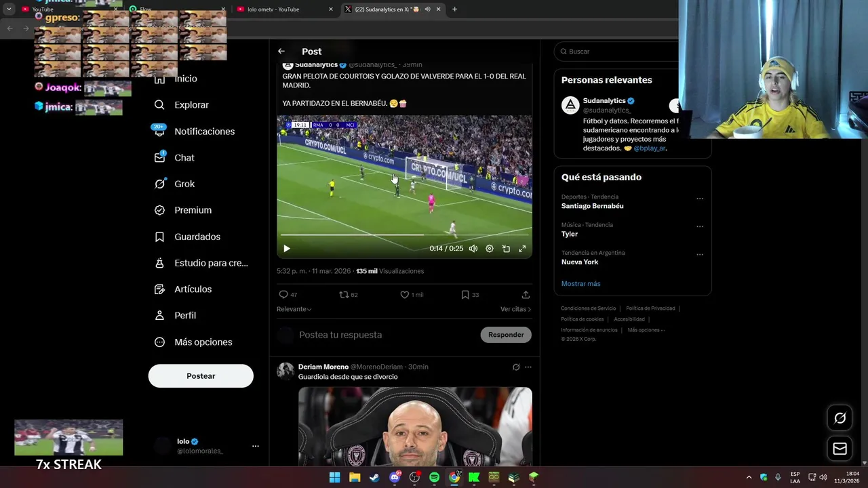
Task: Open Chat in the sidebar
Action: 174,157
